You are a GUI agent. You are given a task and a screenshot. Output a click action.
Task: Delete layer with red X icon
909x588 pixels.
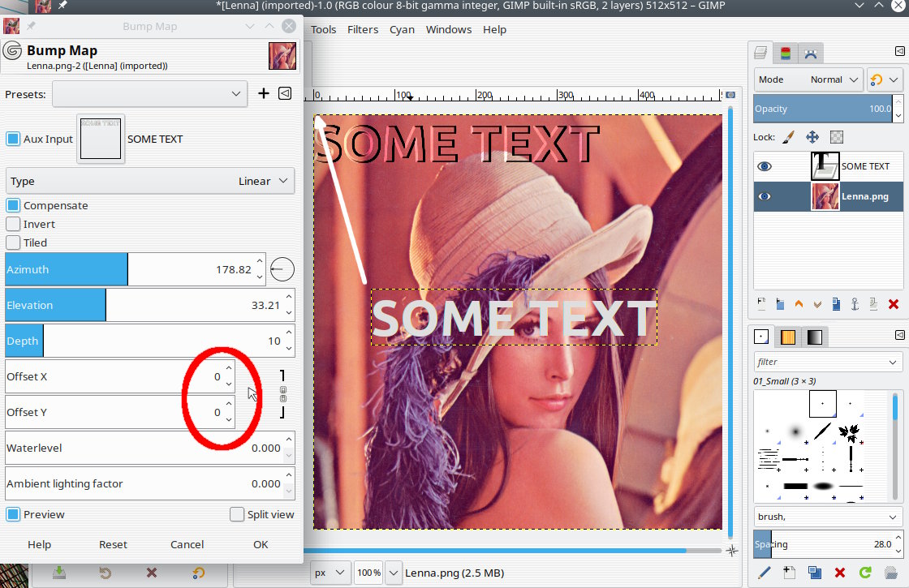coord(894,304)
